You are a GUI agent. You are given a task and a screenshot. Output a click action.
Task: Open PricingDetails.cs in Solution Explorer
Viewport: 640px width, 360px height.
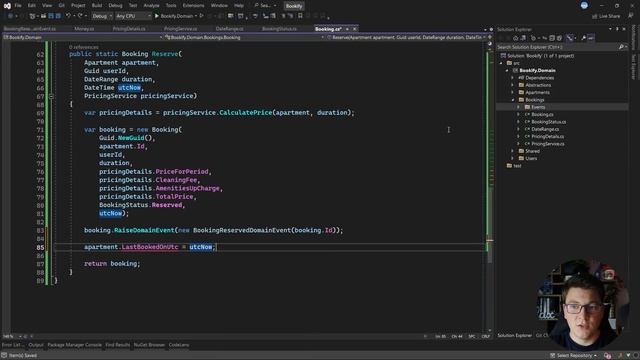click(547, 136)
